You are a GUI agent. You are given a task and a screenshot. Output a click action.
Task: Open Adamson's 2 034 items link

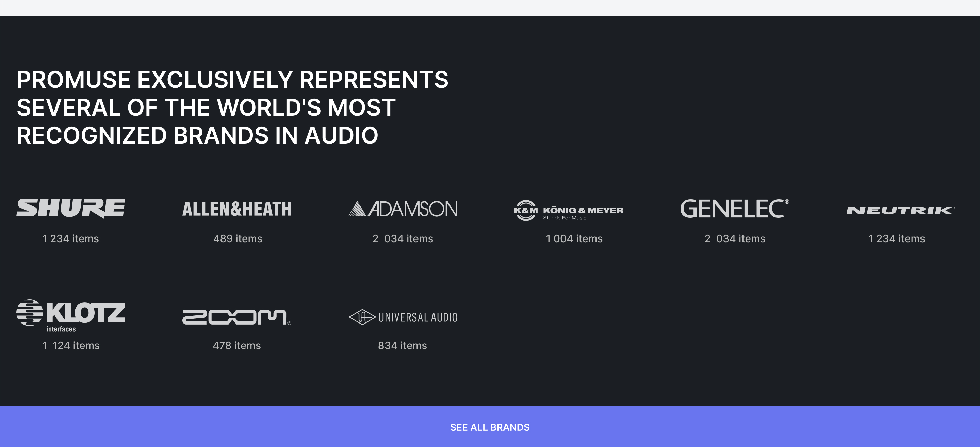click(x=403, y=238)
